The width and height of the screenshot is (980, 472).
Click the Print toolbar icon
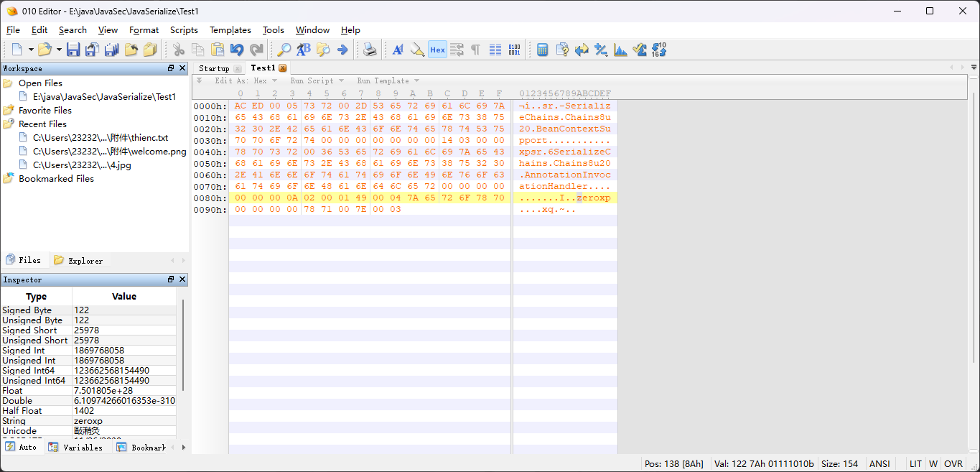(x=369, y=50)
